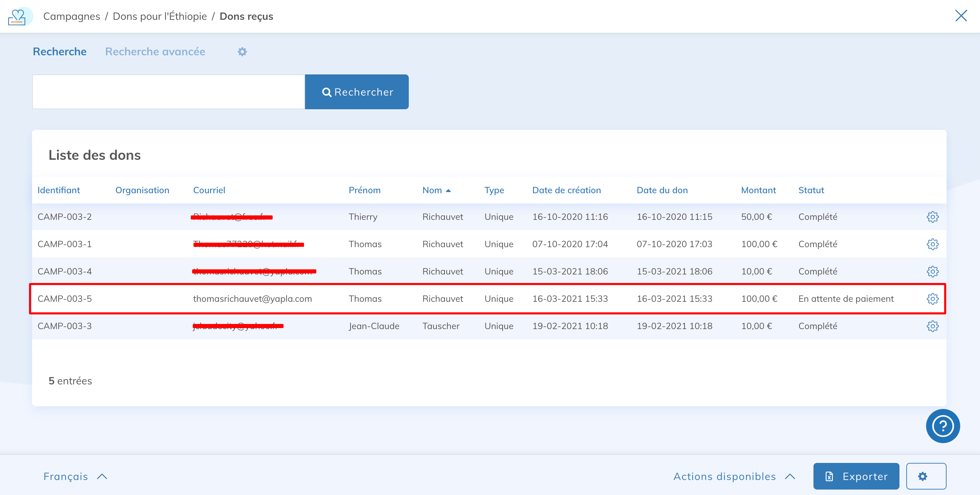
Task: Click the Rechercher button
Action: tap(357, 92)
